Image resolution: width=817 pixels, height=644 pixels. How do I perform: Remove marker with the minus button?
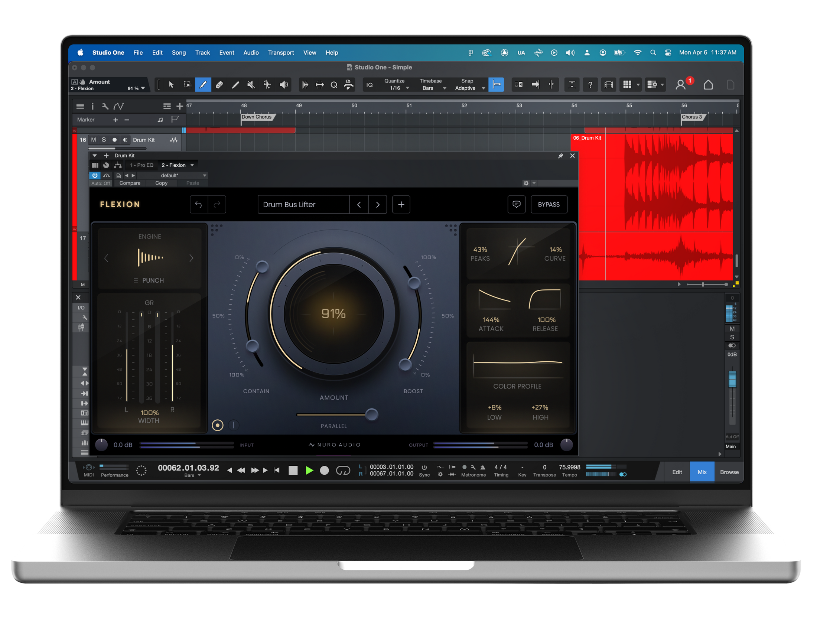tap(127, 120)
